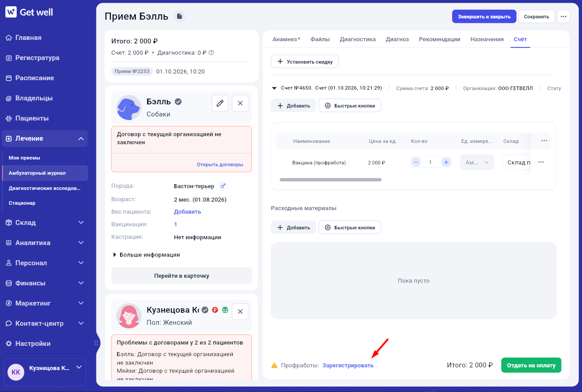Expand the Контакт-центр sidebar group
The height and width of the screenshot is (392, 582).
click(x=45, y=323)
